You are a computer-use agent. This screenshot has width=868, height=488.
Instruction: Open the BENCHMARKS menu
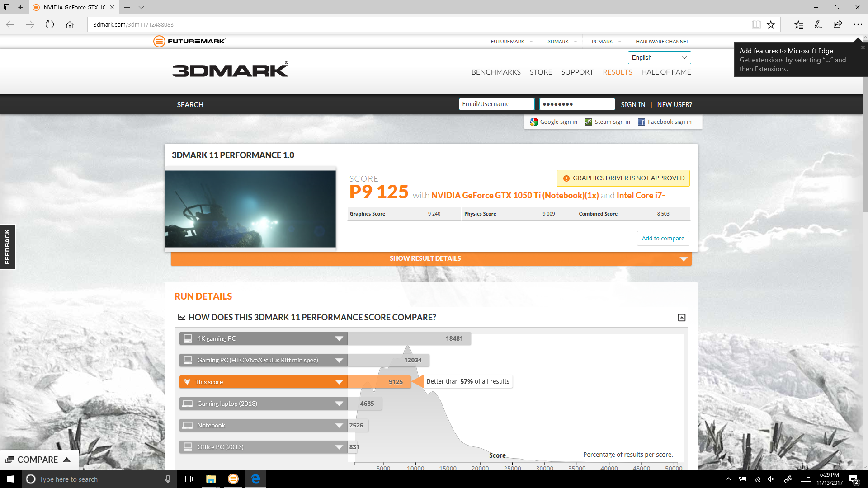(x=495, y=72)
